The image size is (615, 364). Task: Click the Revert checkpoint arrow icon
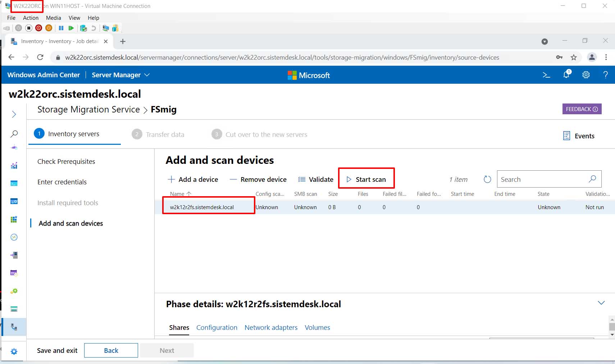94,28
